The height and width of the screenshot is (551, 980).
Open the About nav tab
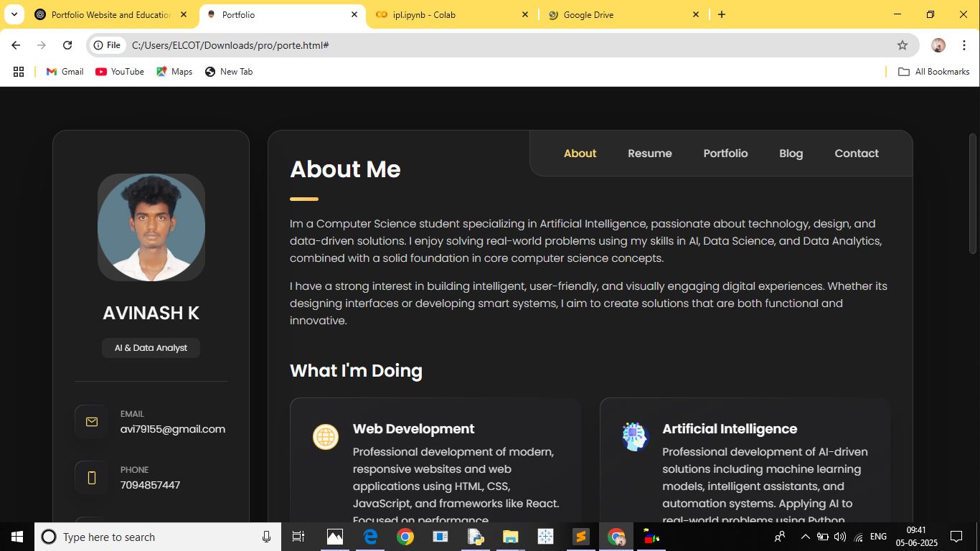580,154
